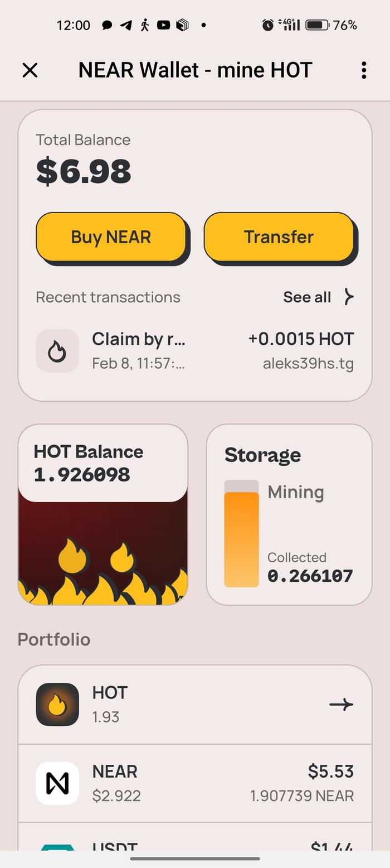Screen dimensions: 390x868
Task: Tap the YouTube icon in status bar
Action: (163, 25)
